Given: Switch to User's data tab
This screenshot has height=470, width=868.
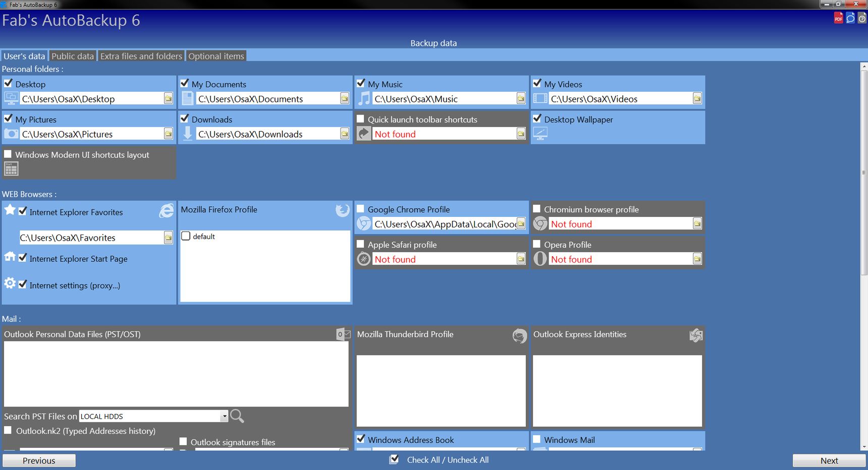Looking at the screenshot, I should pyautogui.click(x=24, y=56).
